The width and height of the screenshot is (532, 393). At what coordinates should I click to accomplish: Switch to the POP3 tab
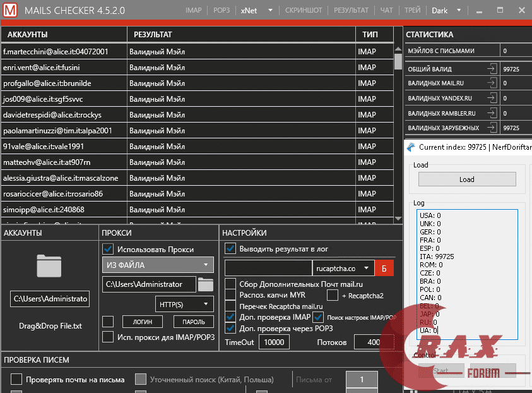coord(222,9)
